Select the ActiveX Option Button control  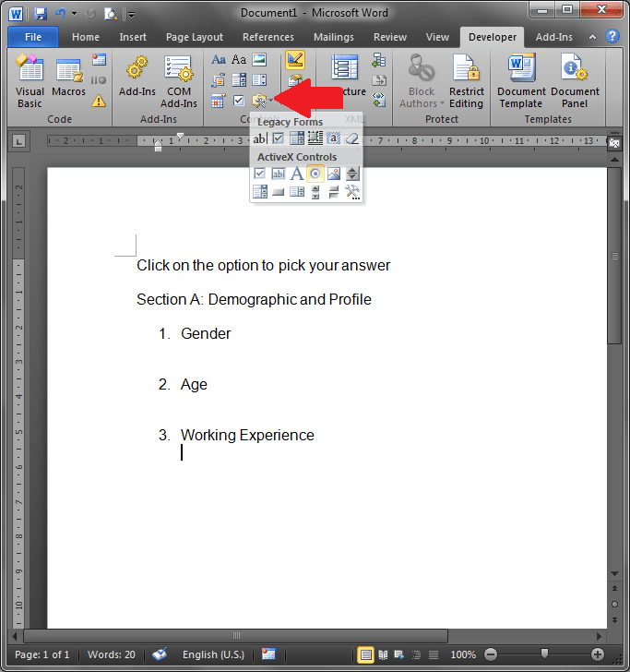315,174
